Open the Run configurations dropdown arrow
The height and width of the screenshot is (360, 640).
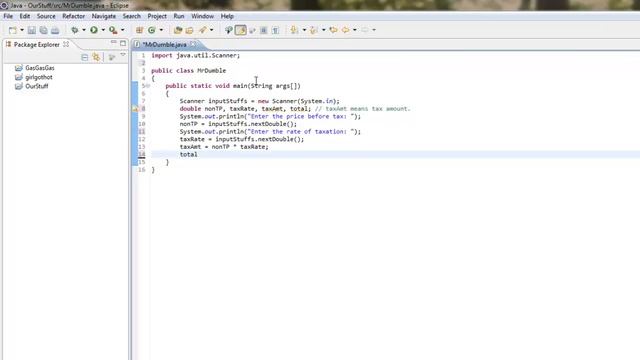(103, 30)
